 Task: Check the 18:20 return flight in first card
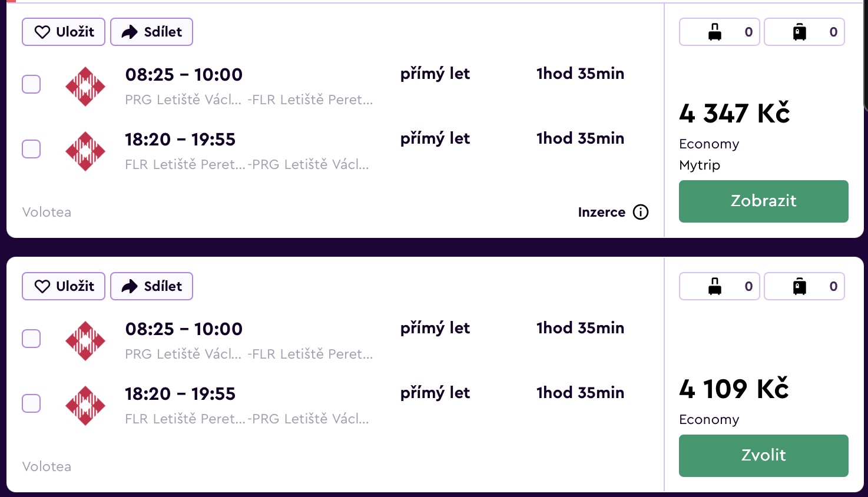pos(31,149)
